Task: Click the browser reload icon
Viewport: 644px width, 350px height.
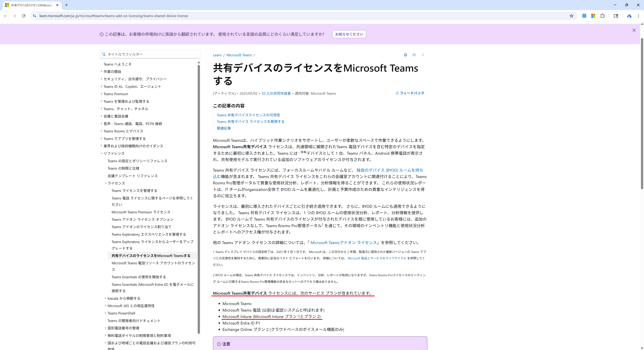Action: [x=23, y=16]
